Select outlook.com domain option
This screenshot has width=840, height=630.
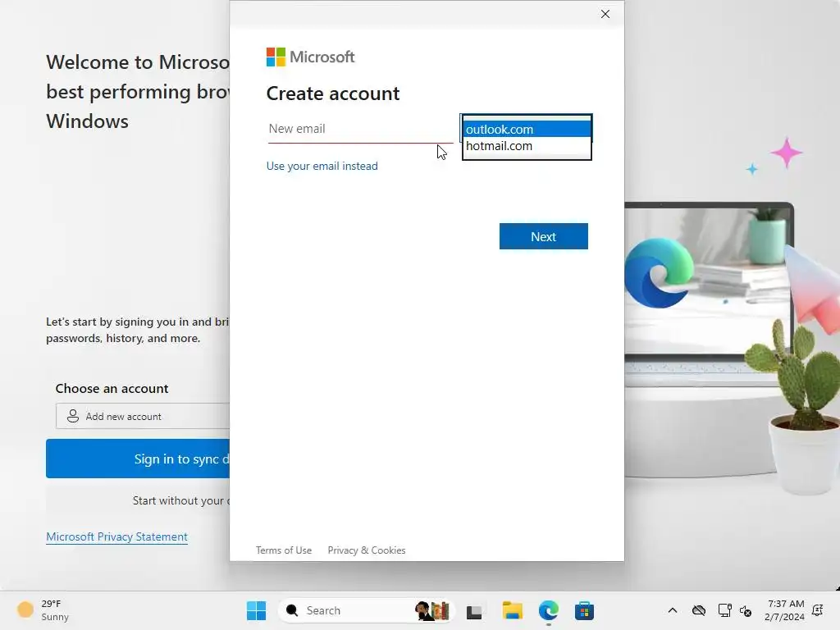pos(527,129)
